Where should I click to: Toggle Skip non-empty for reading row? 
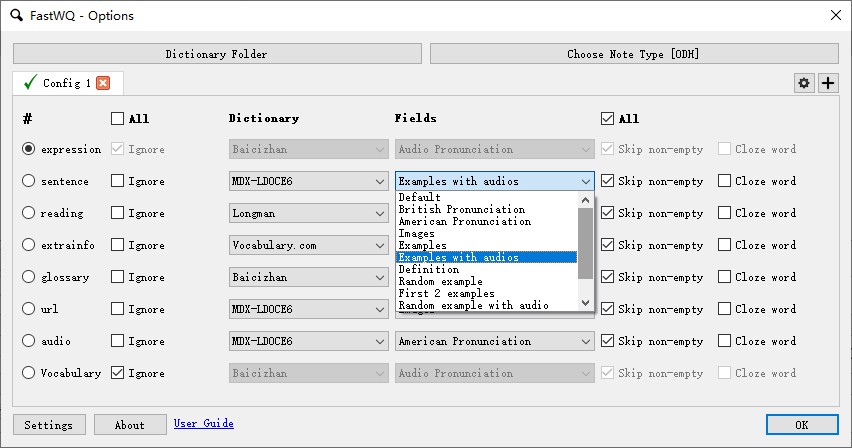point(607,213)
